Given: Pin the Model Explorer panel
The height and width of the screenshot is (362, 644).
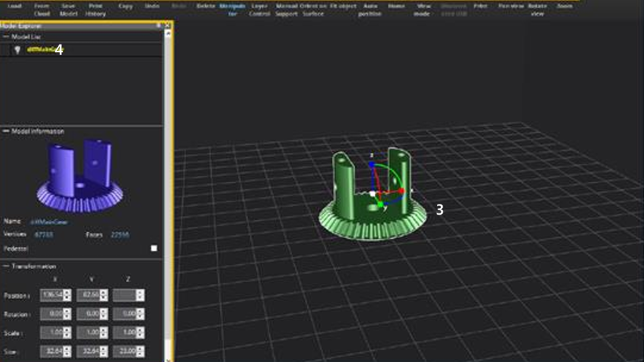Looking at the screenshot, I should [x=158, y=25].
